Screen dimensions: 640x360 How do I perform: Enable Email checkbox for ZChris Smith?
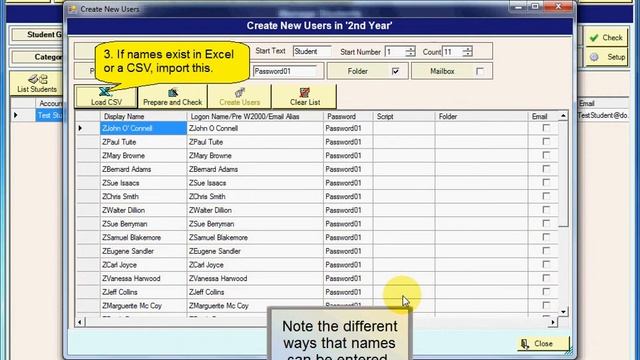(x=546, y=196)
